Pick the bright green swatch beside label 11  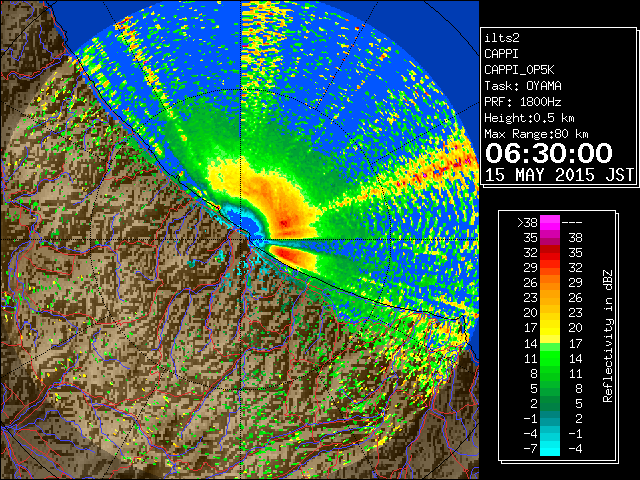[550, 358]
